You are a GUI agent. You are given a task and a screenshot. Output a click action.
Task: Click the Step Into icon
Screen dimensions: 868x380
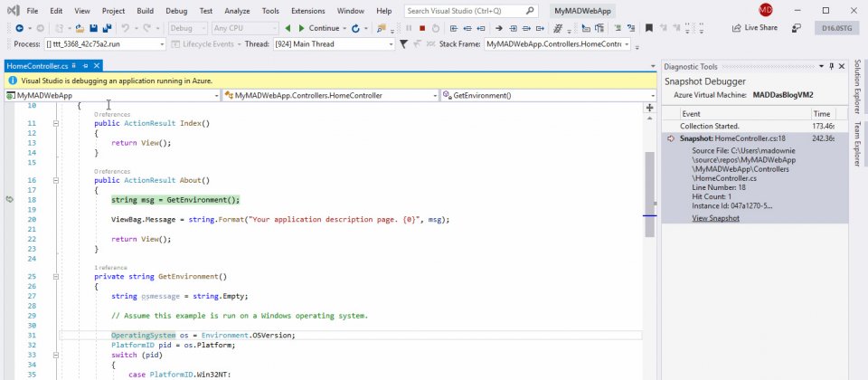(513, 28)
